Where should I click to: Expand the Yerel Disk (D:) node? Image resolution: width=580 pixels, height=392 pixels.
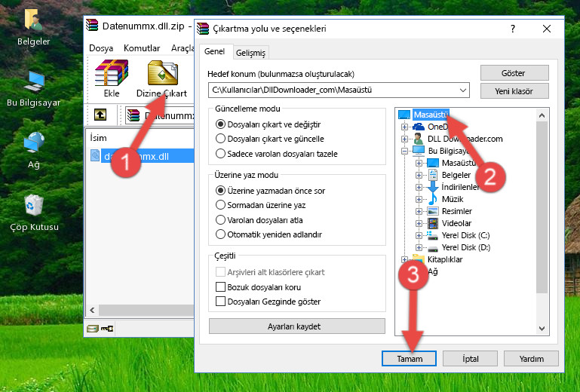point(419,247)
